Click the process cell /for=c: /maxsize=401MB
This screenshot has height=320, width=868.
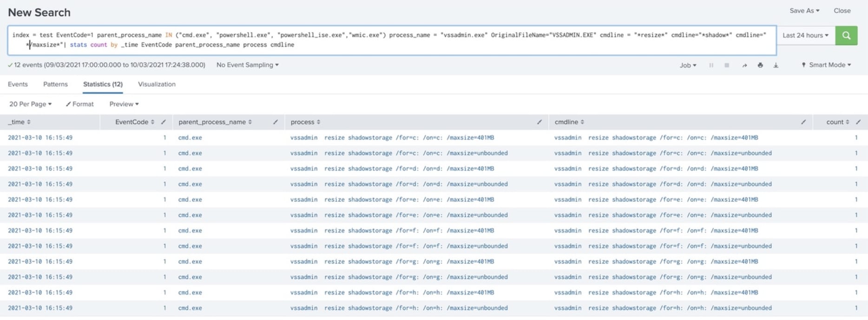[x=392, y=138]
